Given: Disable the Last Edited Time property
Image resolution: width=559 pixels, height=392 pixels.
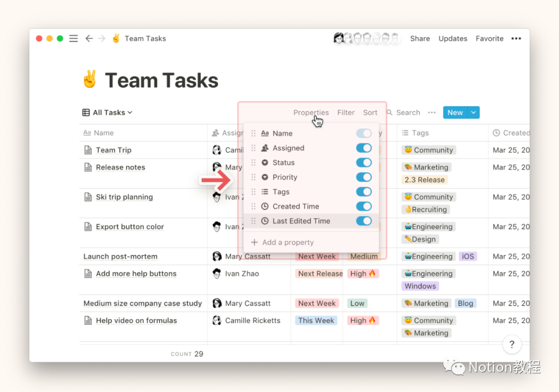Looking at the screenshot, I should click(x=364, y=221).
